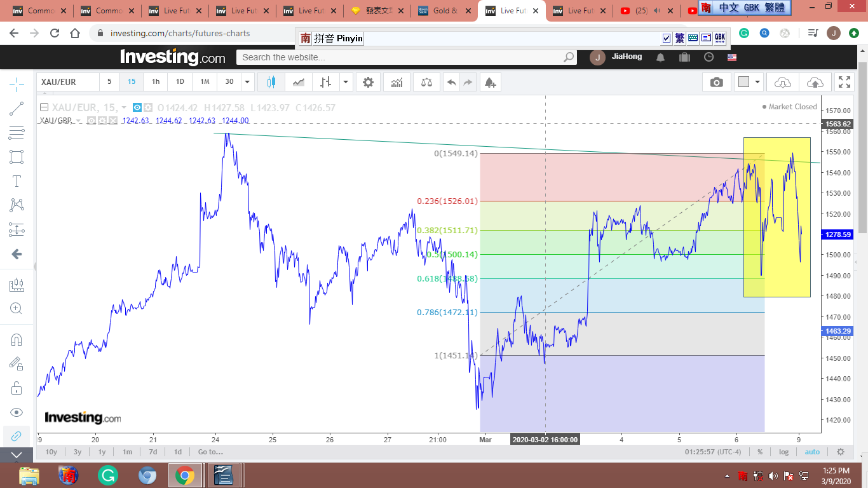Open the chart settings gear

[368, 82]
